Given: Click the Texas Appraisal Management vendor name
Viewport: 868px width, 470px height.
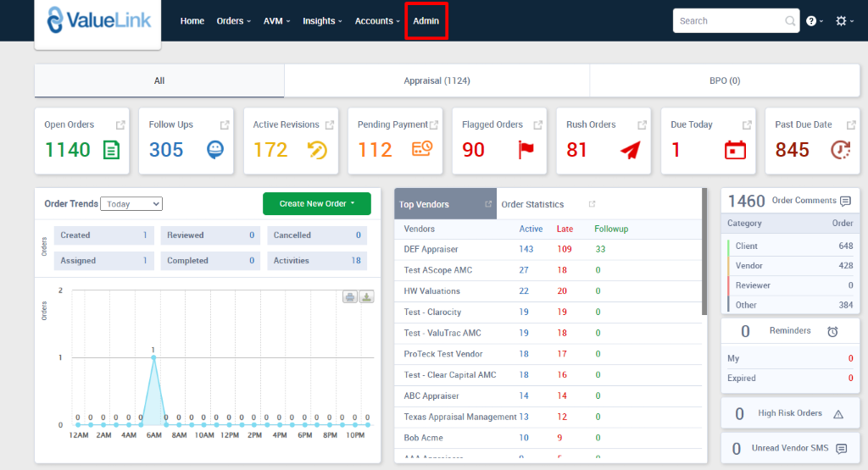Looking at the screenshot, I should pos(460,417).
